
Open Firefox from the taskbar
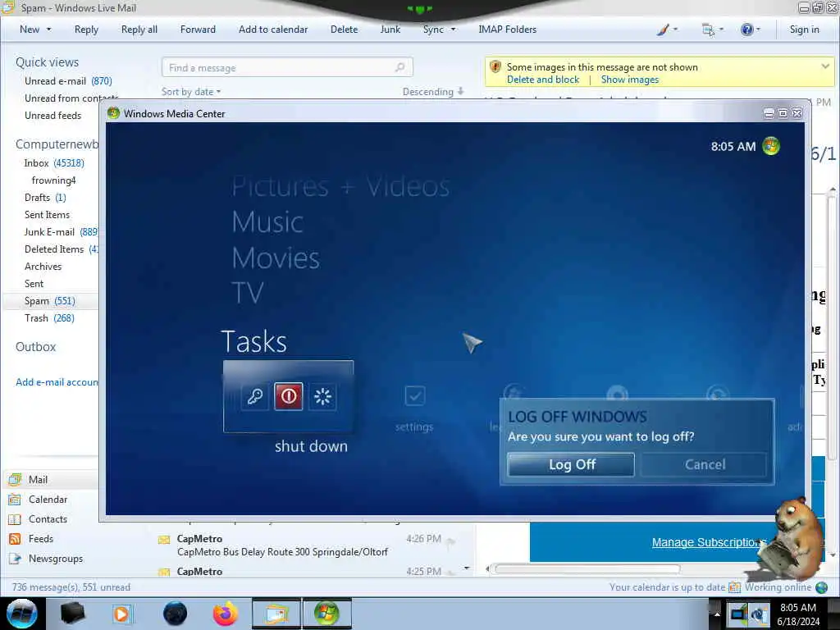click(x=225, y=614)
